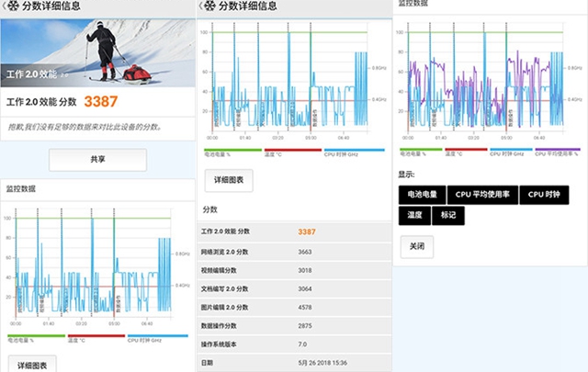
Task: Tap the back arrow in the left panel header
Action: click(5, 6)
